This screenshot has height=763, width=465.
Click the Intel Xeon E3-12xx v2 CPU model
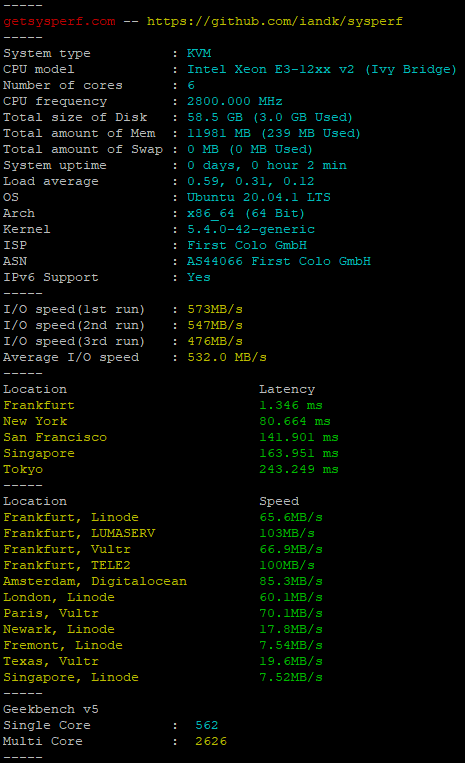322,70
